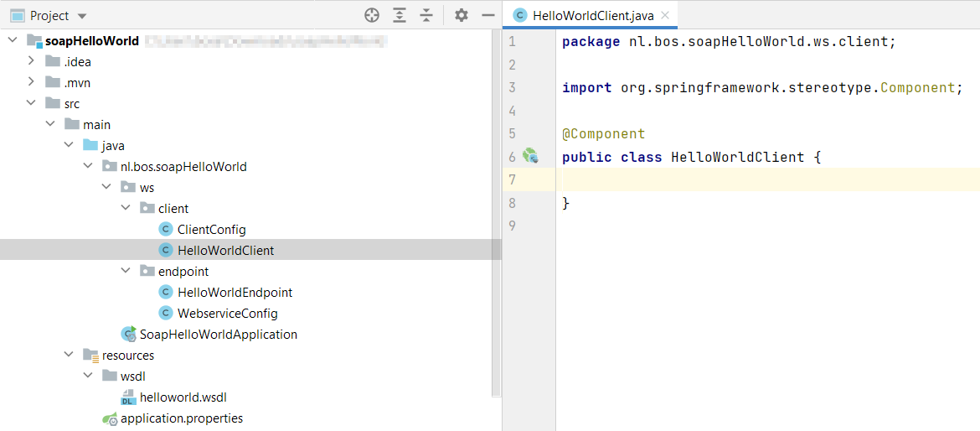Select HelloWorldEndpoint class in the tree
The height and width of the screenshot is (431, 980).
(235, 292)
